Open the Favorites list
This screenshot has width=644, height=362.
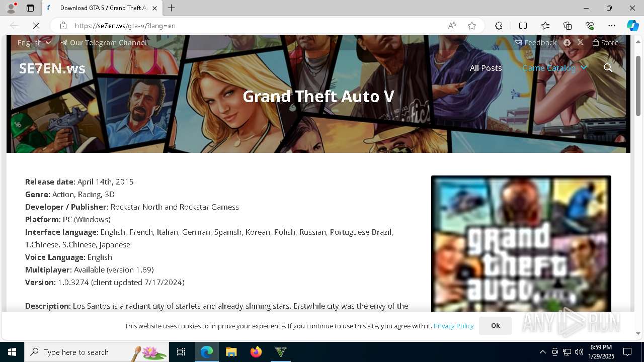(545, 26)
